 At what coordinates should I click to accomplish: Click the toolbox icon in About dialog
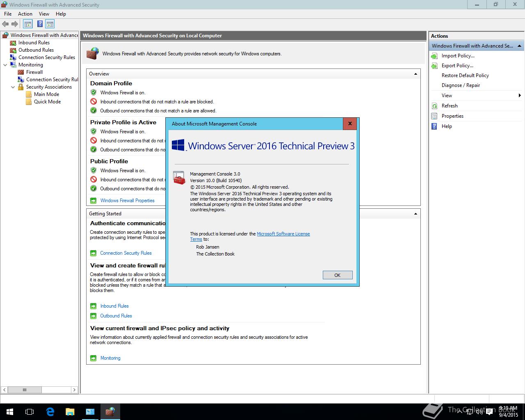pyautogui.click(x=179, y=178)
